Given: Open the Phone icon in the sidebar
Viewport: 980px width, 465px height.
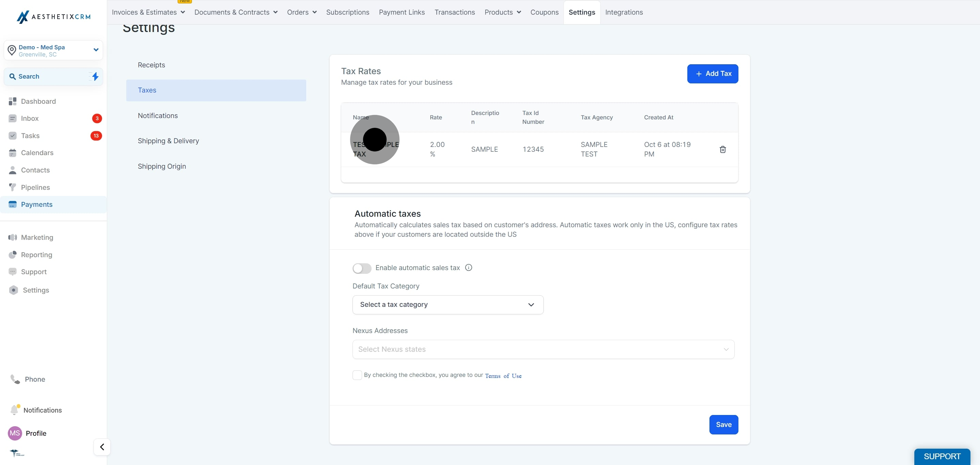Looking at the screenshot, I should click(15, 379).
